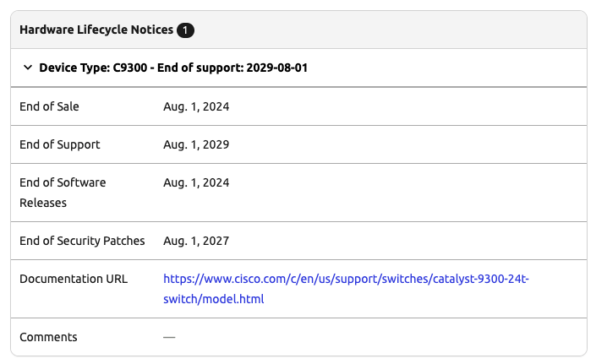
Task: Select the Documentation URL row label
Action: click(74, 279)
